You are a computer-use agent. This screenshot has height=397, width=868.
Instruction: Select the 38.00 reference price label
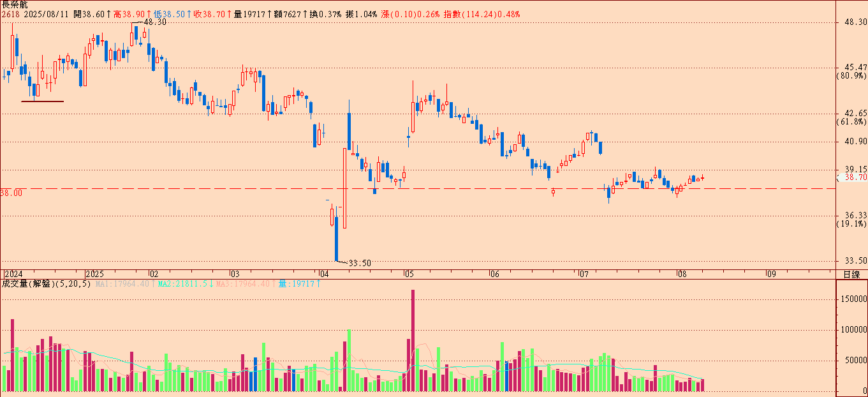tap(11, 192)
